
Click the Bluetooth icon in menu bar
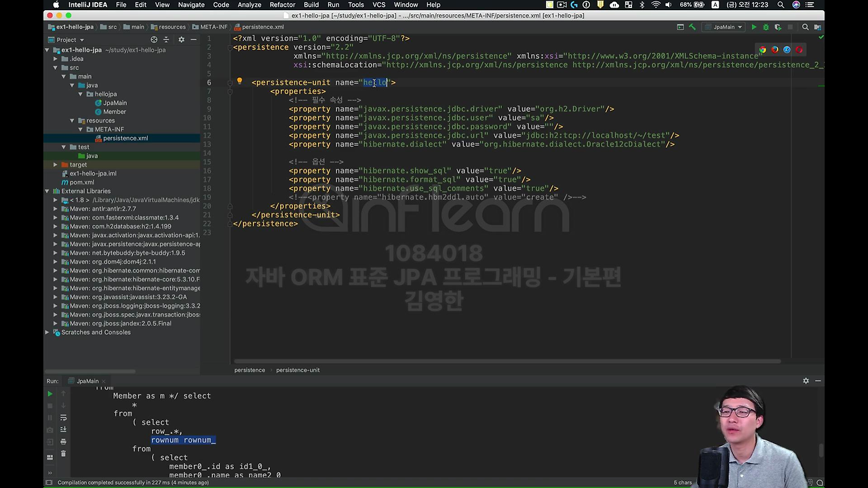(x=642, y=5)
